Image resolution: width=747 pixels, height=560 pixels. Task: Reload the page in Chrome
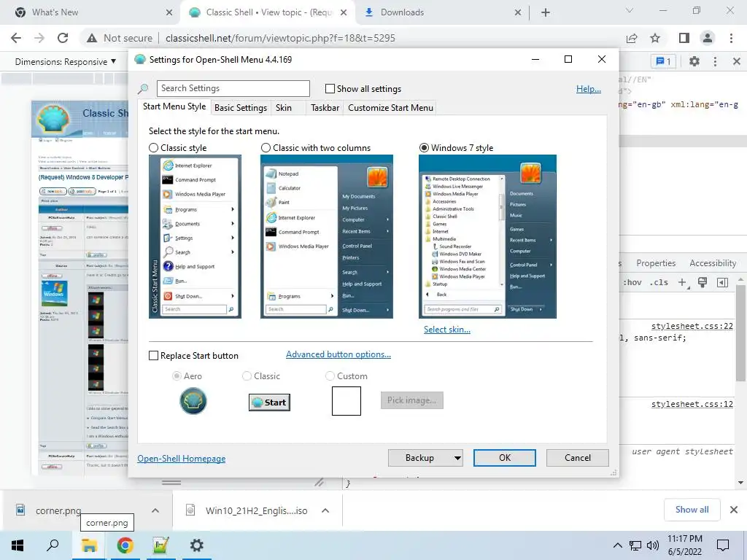point(63,38)
